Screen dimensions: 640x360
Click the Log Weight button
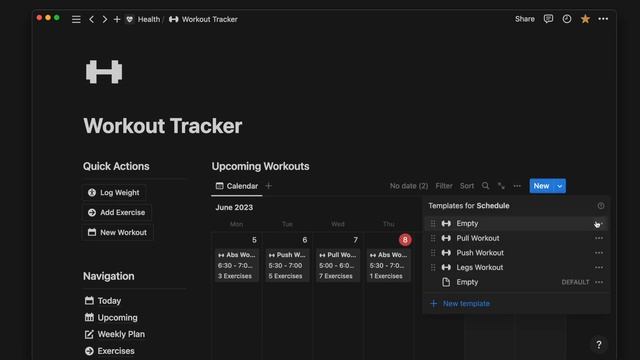coord(114,192)
